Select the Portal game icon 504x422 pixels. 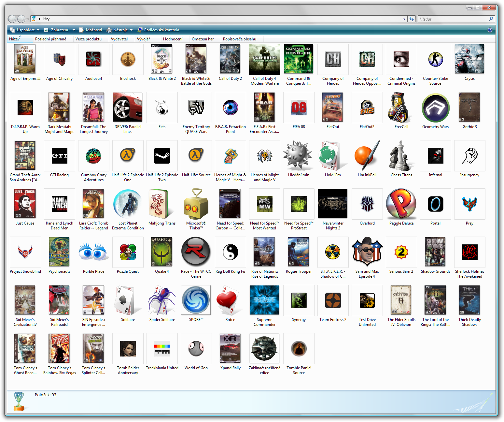coord(436,204)
